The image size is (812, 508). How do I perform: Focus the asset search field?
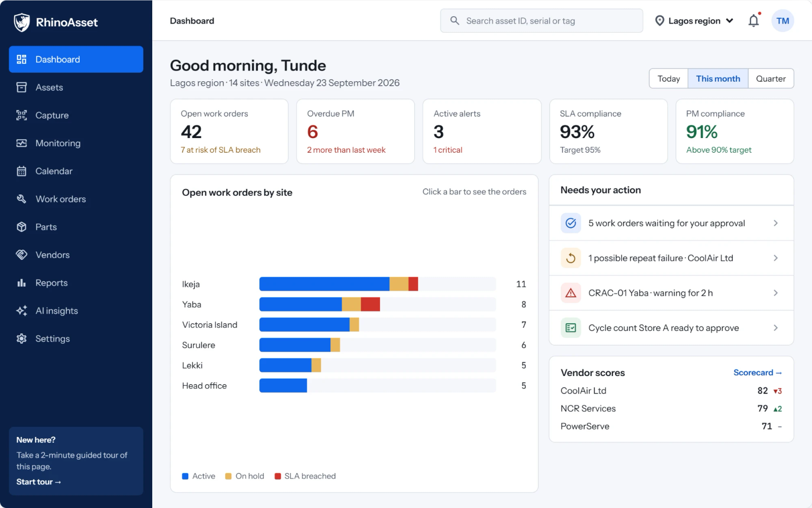click(x=542, y=21)
